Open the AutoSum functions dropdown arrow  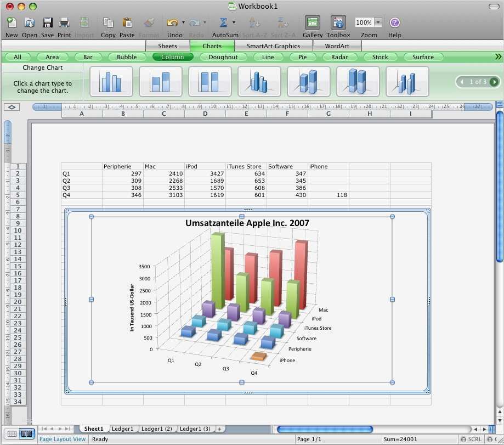[x=234, y=22]
